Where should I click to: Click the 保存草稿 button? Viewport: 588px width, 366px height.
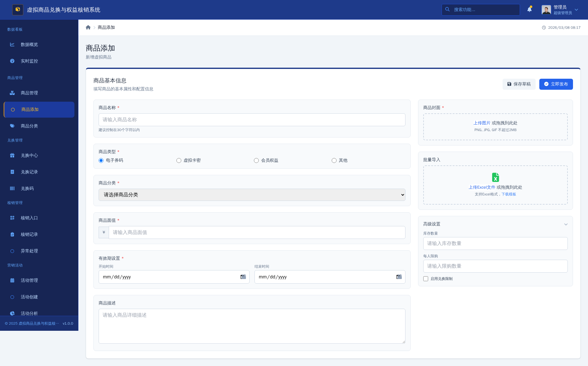click(x=519, y=84)
